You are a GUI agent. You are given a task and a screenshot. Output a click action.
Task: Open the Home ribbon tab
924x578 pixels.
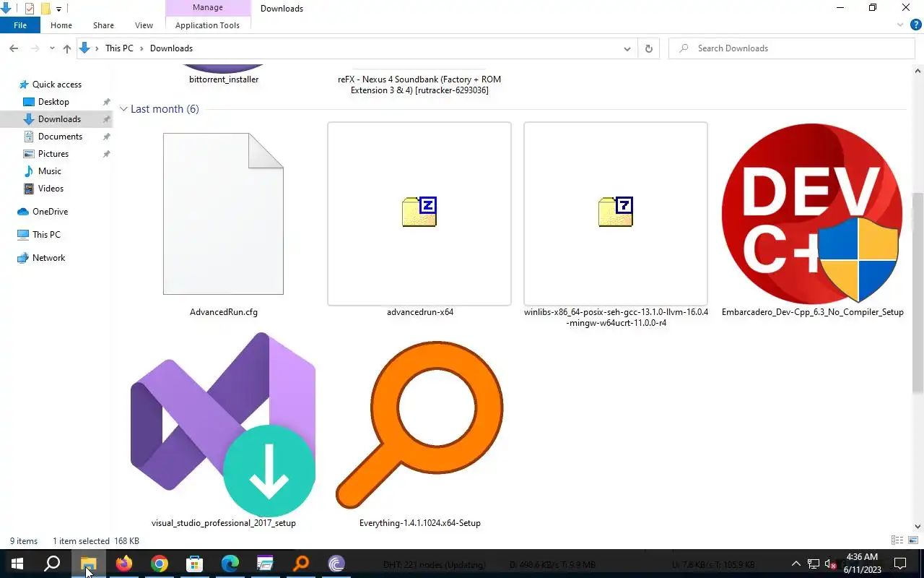pos(61,25)
